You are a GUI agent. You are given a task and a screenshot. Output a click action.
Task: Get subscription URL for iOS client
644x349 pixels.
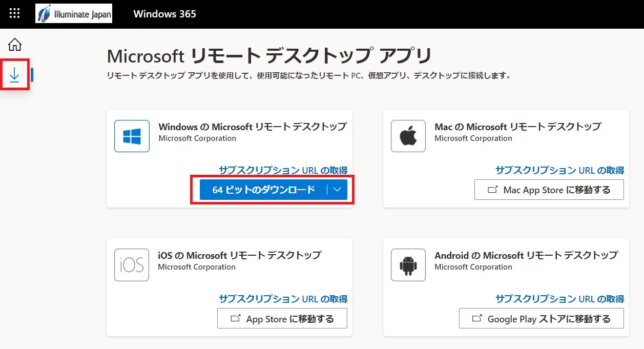click(x=283, y=299)
